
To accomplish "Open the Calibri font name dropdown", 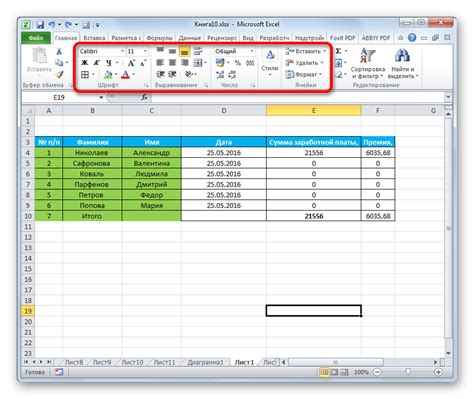I will pos(122,51).
